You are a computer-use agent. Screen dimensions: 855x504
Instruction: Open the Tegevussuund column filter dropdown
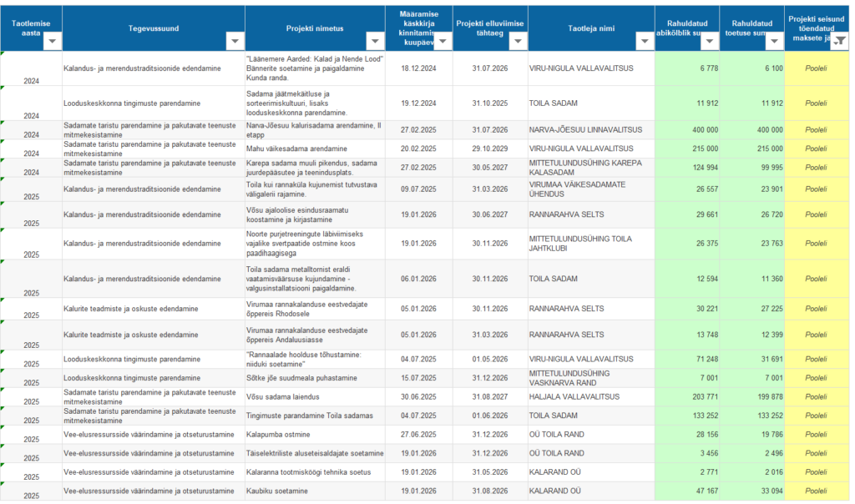point(235,41)
